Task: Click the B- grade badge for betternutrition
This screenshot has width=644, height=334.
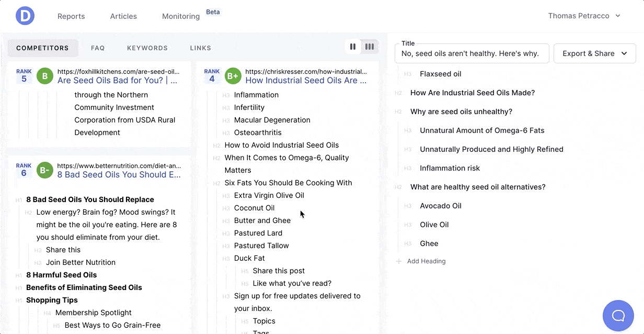Action: coord(45,171)
